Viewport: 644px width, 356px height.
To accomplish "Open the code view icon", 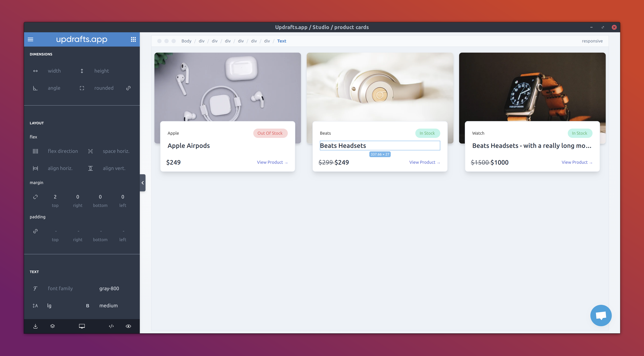I will click(x=111, y=326).
